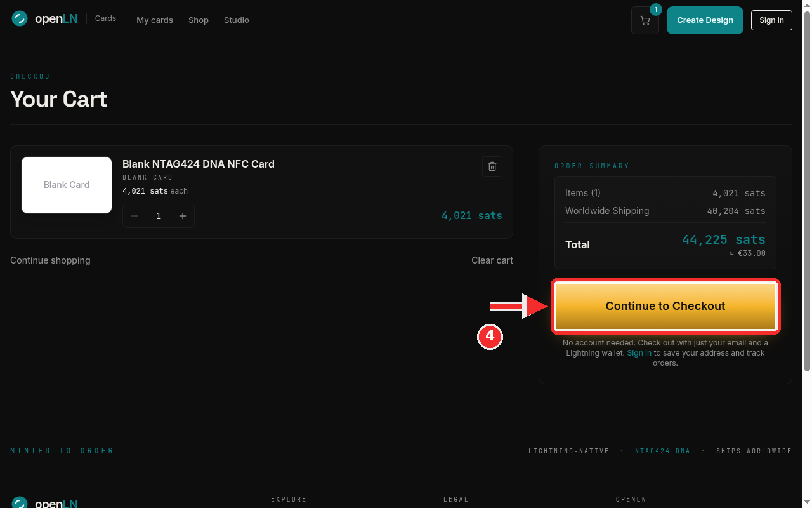Viewport: 812px width, 508px height.
Task: Click the Items (1) label
Action: [583, 193]
